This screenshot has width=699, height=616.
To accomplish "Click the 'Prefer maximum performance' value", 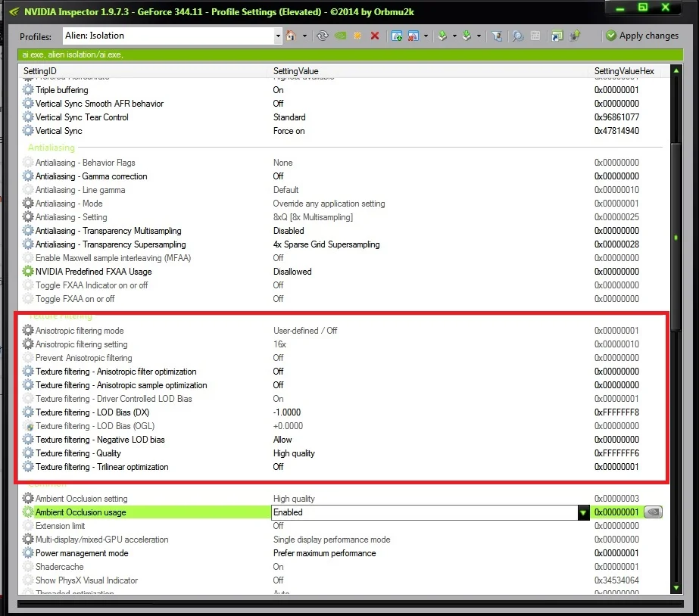I will click(325, 553).
